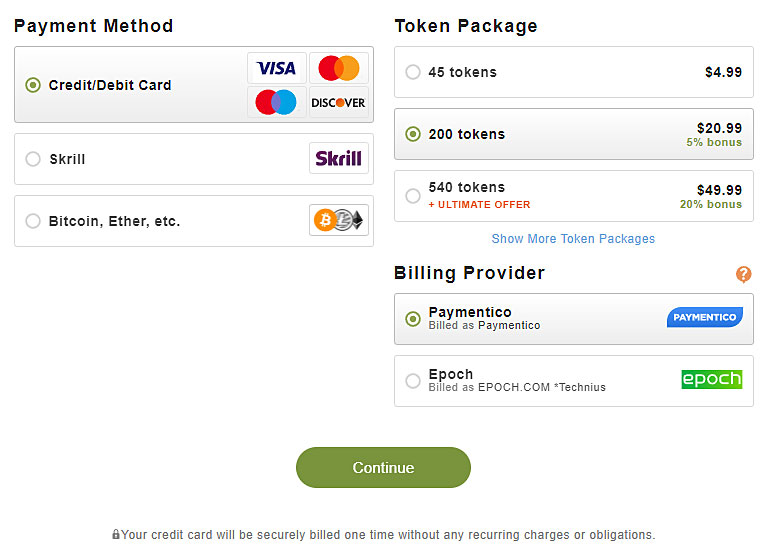Select Paymentico as billing provider
This screenshot has width=769, height=558.
pos(413,319)
